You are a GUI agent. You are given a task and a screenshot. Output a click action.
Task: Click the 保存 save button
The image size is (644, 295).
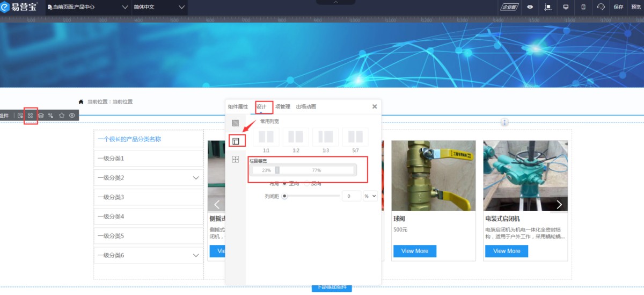coord(618,7)
